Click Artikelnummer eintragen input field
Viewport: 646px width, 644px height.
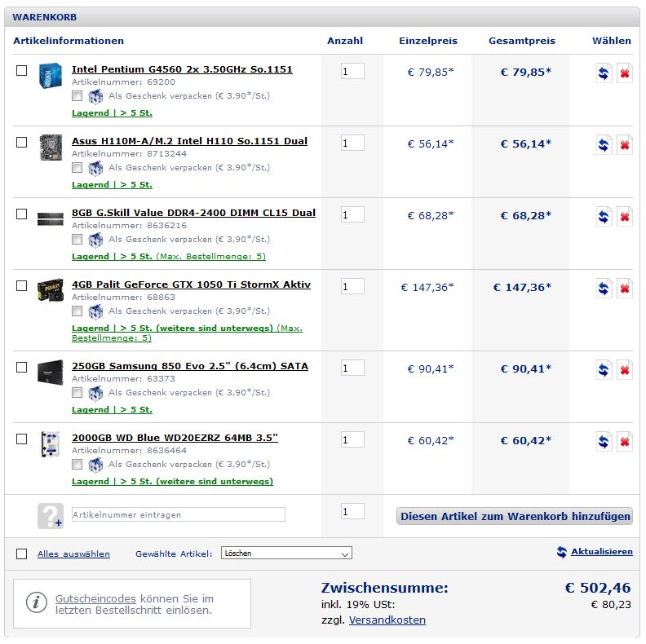(179, 514)
